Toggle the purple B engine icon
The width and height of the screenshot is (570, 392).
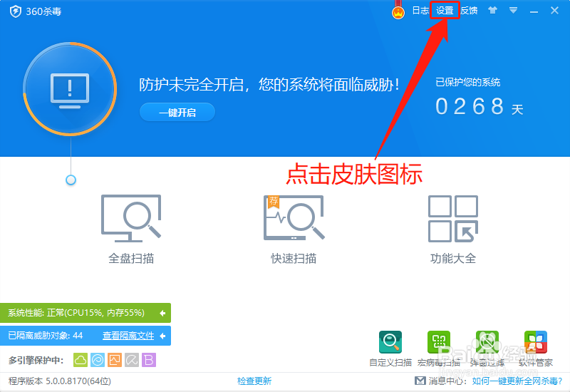coord(149,360)
